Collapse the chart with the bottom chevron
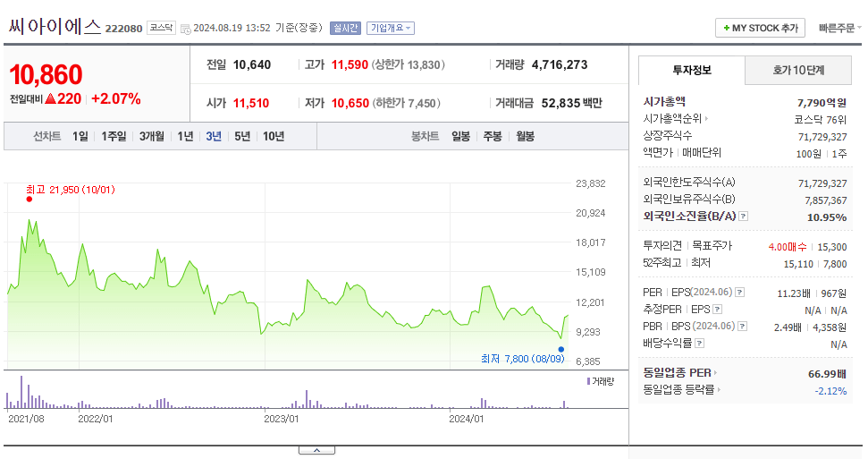The image size is (868, 459). tap(316, 450)
